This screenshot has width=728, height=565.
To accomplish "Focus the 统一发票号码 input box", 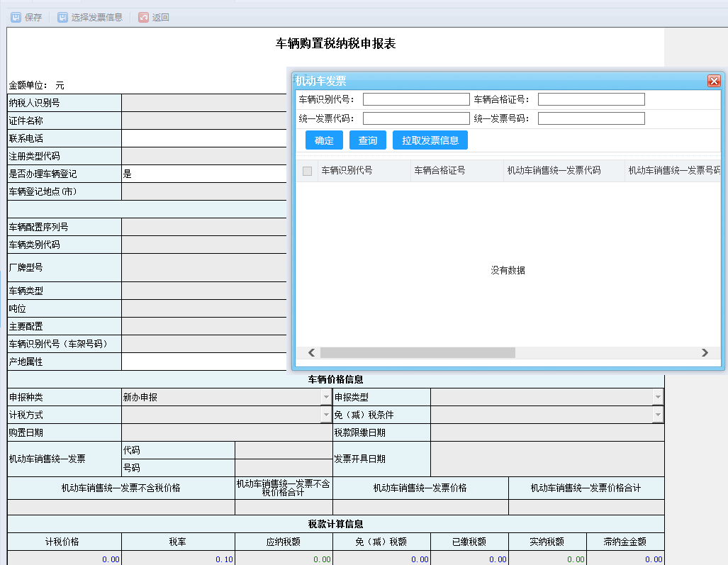I will 591,118.
